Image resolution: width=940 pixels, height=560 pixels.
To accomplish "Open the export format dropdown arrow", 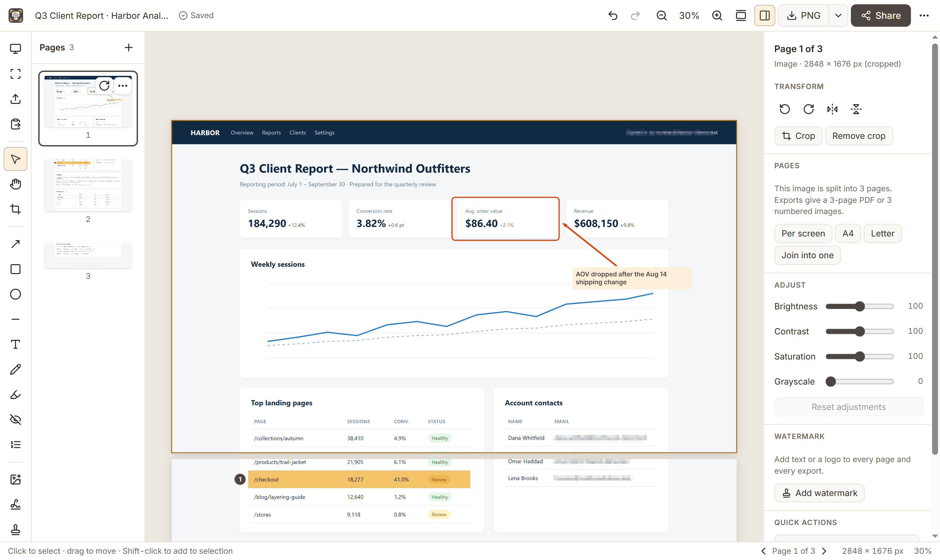I will 838,16.
